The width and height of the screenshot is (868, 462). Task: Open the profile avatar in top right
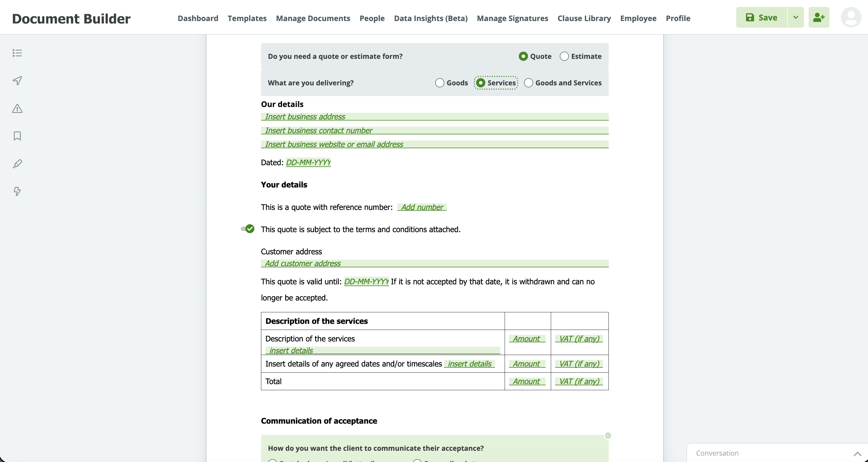coord(852,17)
